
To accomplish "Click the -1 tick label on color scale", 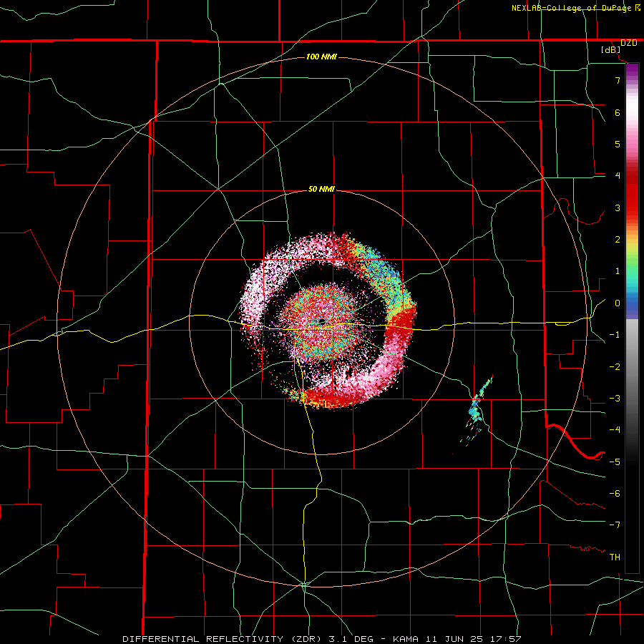I will click(615, 335).
